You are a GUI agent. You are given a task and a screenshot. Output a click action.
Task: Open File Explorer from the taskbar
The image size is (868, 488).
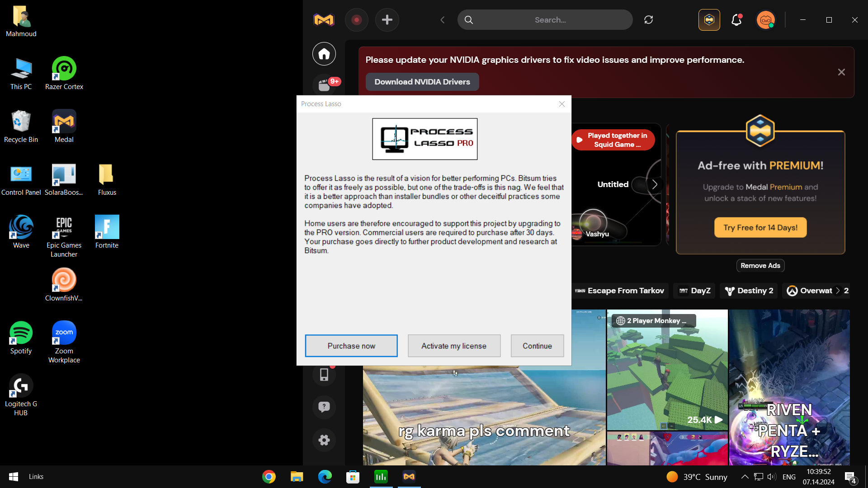coord(297,477)
